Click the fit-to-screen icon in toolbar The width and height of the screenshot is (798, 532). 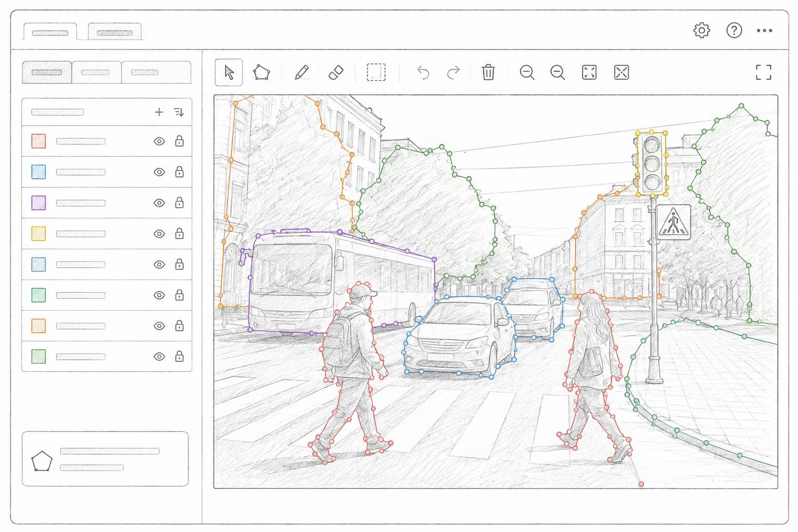coord(589,72)
